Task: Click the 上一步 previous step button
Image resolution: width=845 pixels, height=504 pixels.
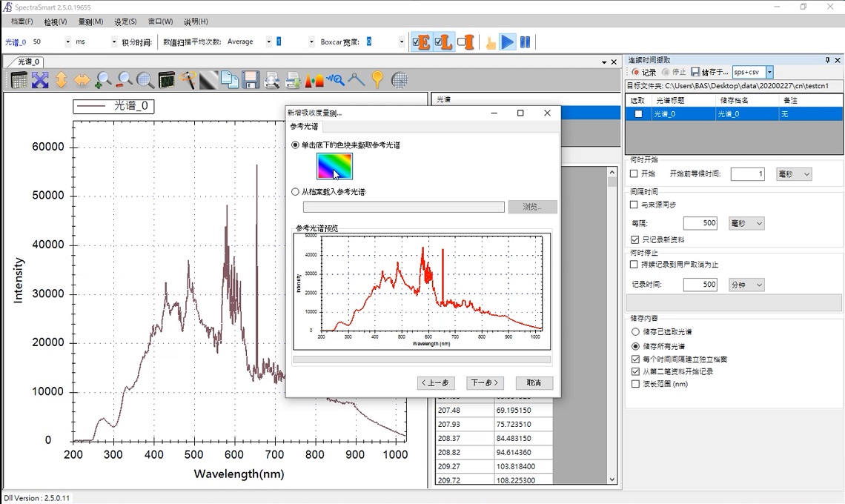Action: coord(435,382)
